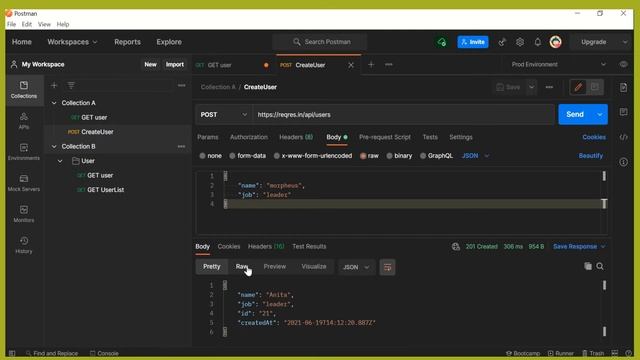The image size is (640, 360).
Task: Click the Invite button
Action: point(473,42)
